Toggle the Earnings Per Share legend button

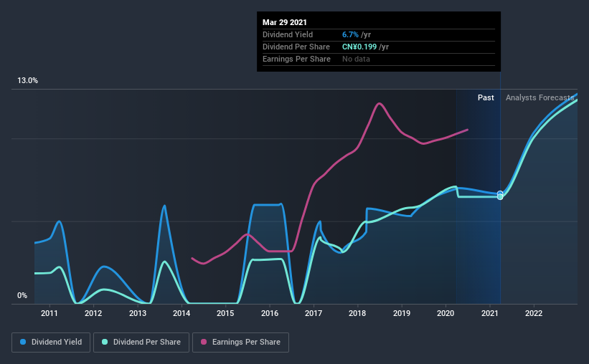tap(240, 343)
